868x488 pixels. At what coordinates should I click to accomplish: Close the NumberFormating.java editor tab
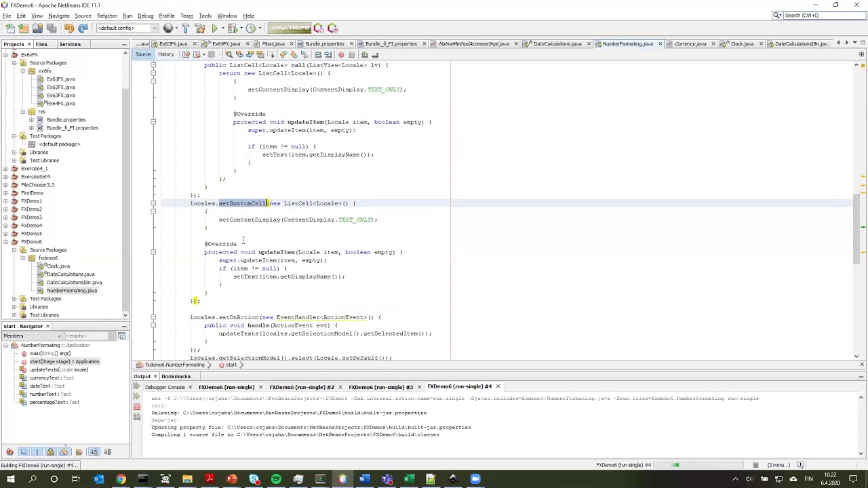pos(660,44)
